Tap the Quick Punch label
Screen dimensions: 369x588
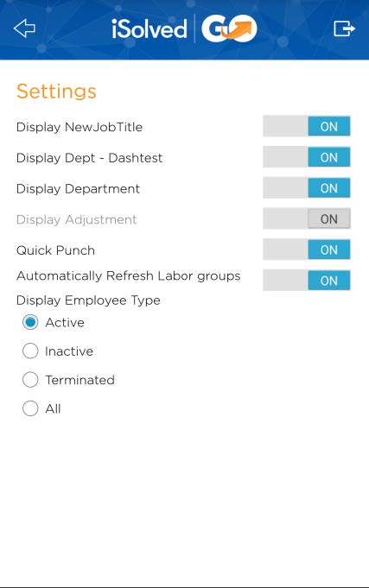coord(55,250)
